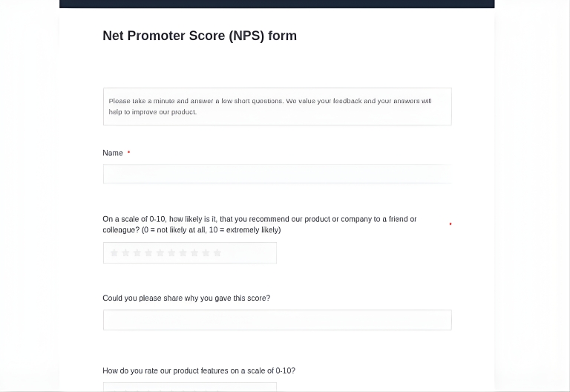Focus the Name text field
This screenshot has height=392, width=570.
pos(277,174)
